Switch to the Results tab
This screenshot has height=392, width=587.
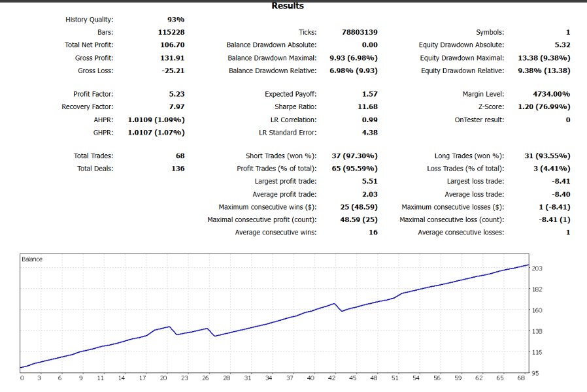(x=286, y=5)
